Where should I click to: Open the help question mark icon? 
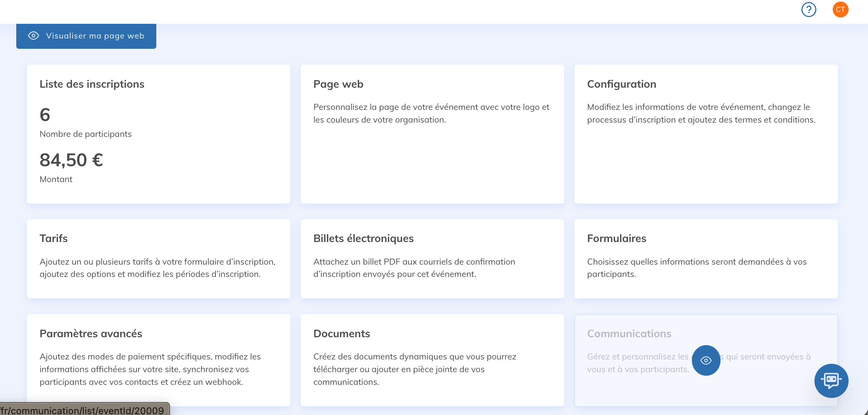pyautogui.click(x=808, y=10)
